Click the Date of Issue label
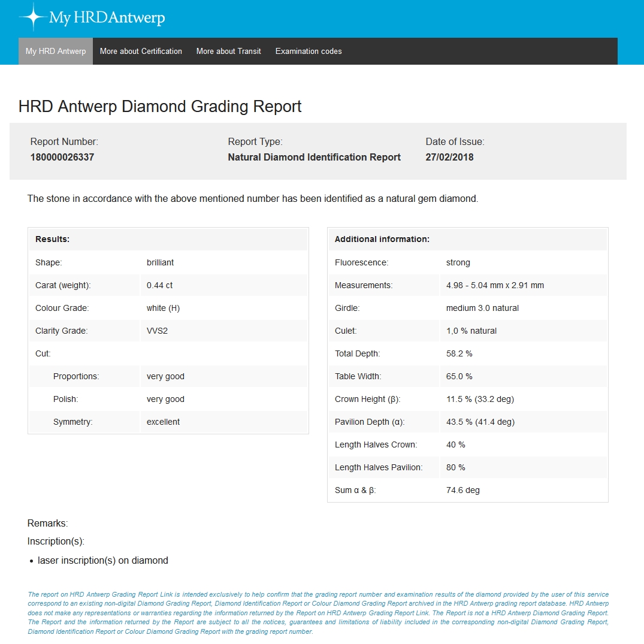Screen dimensions: 644x644 [455, 142]
